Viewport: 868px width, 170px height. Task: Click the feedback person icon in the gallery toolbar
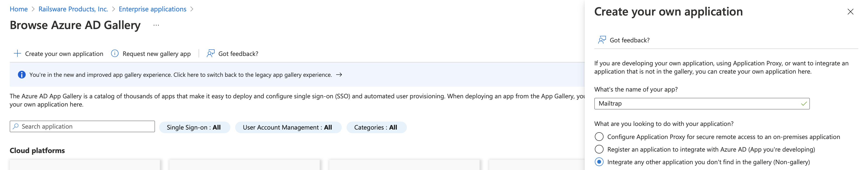(x=211, y=54)
